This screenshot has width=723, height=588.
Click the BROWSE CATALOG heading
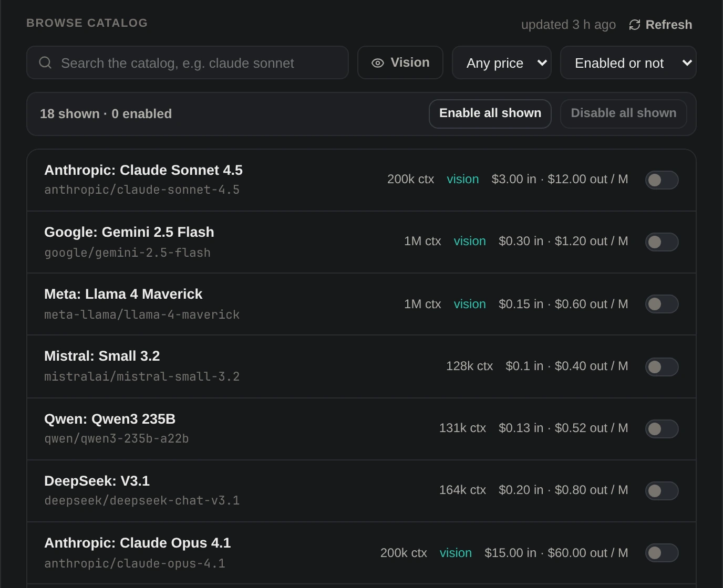click(87, 23)
